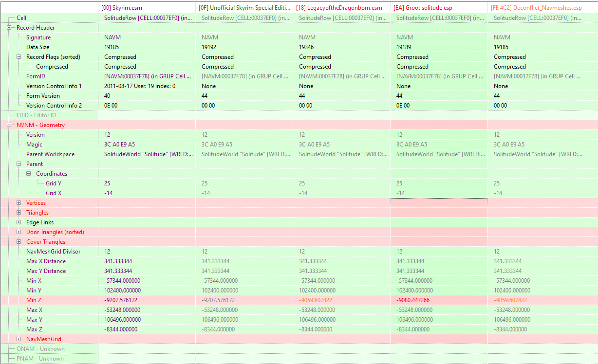
Task: Select Version Control Info 2 row
Action: tap(54, 106)
